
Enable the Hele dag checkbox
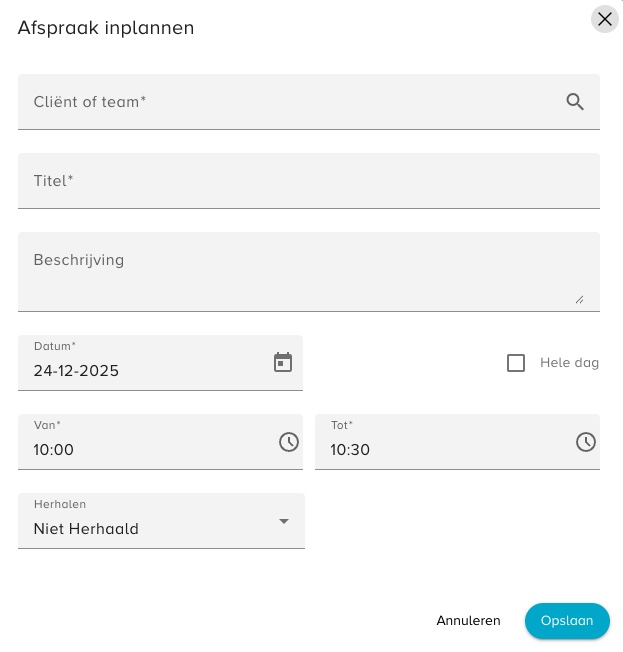coord(516,363)
